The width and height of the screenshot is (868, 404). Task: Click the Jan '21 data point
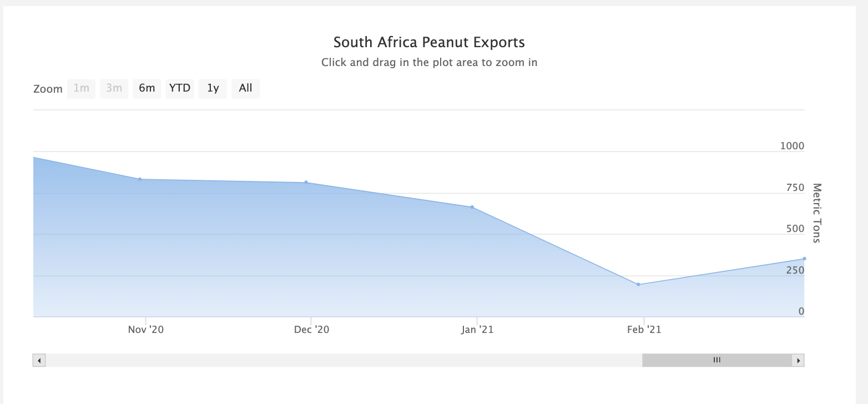pos(472,207)
